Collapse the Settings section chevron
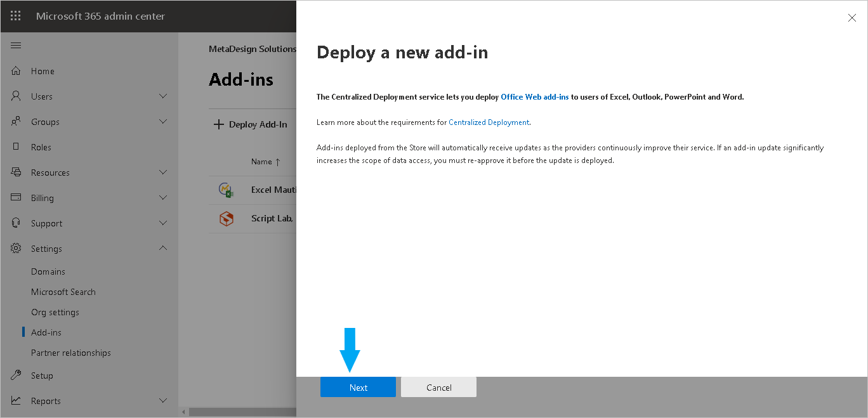Viewport: 868px width, 418px height. (x=163, y=249)
